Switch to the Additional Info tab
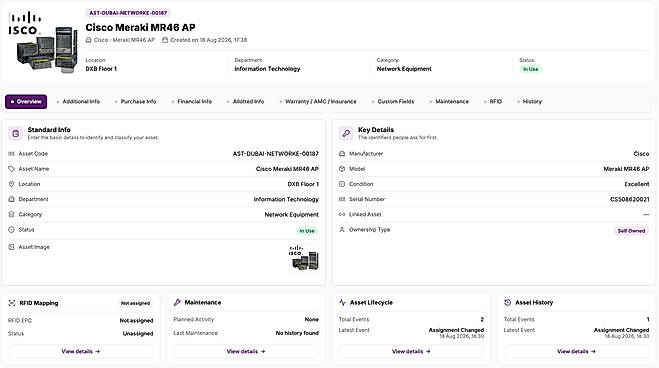This screenshot has height=368, width=659. coord(79,102)
